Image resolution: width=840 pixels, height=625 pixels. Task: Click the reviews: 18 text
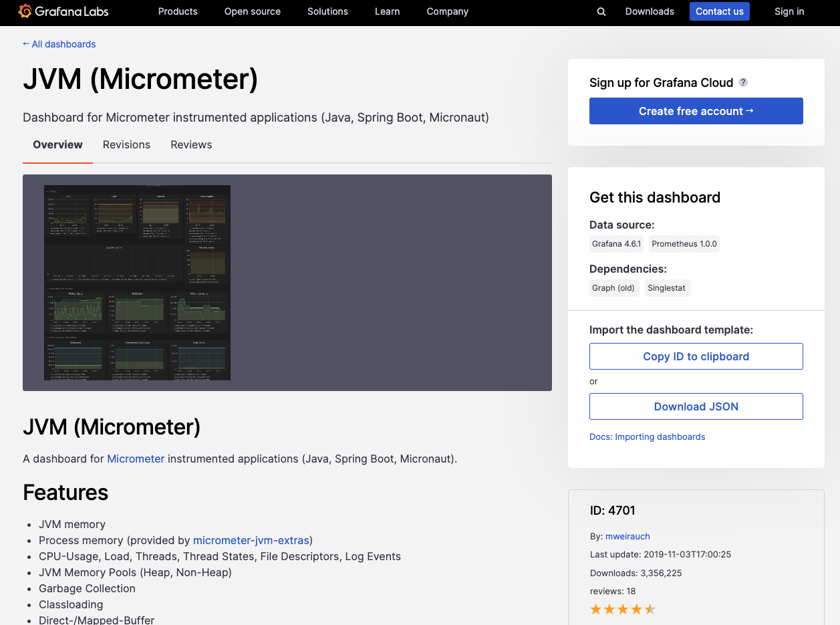coord(613,591)
